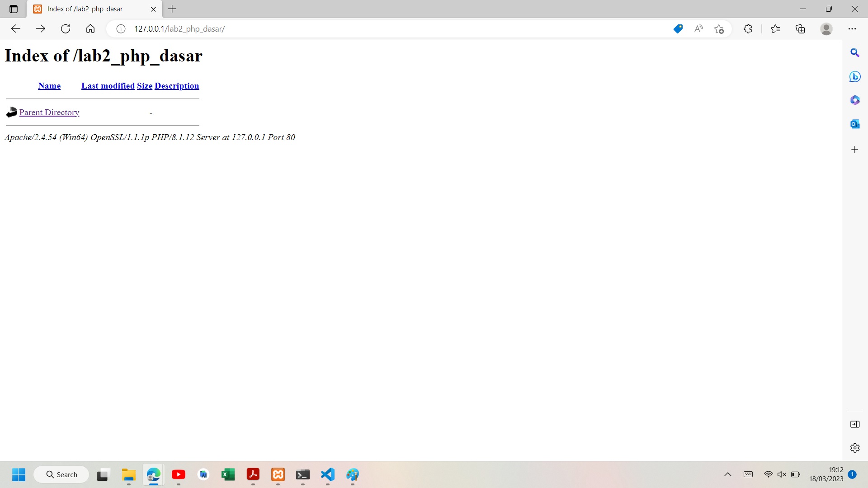The height and width of the screenshot is (488, 868).
Task: Launch XAMPP Control Panel from the taskbar
Action: [x=278, y=474]
